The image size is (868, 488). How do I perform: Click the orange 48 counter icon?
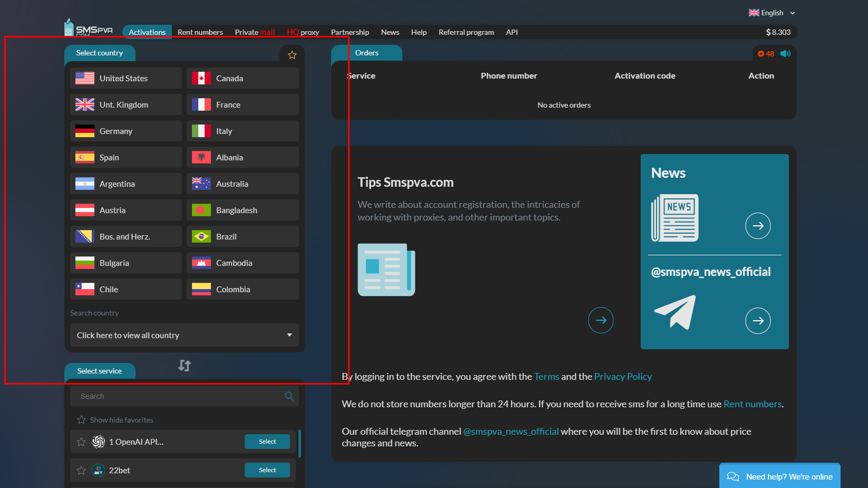766,54
